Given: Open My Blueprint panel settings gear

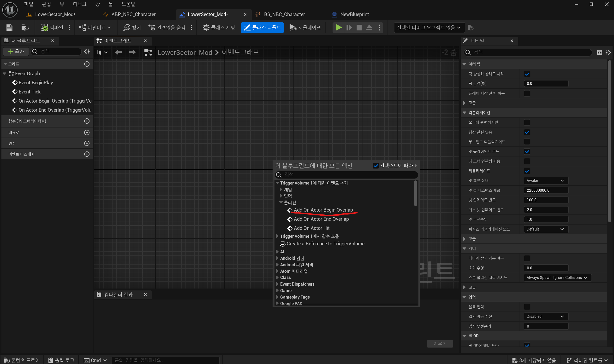Looking at the screenshot, I should click(x=87, y=52).
